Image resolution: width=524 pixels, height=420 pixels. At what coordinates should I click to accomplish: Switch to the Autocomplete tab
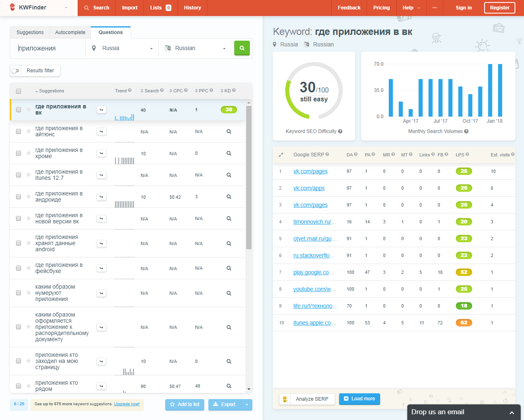pyautogui.click(x=70, y=32)
